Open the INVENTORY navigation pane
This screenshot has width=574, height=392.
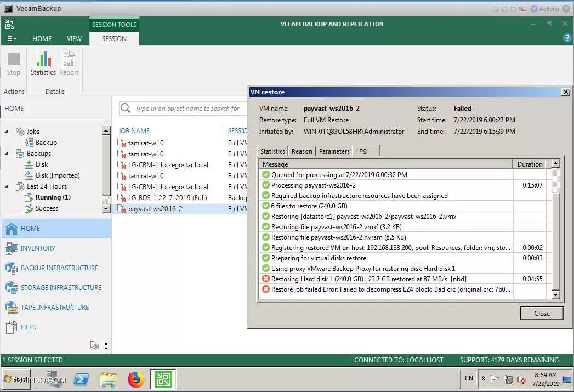pos(56,248)
